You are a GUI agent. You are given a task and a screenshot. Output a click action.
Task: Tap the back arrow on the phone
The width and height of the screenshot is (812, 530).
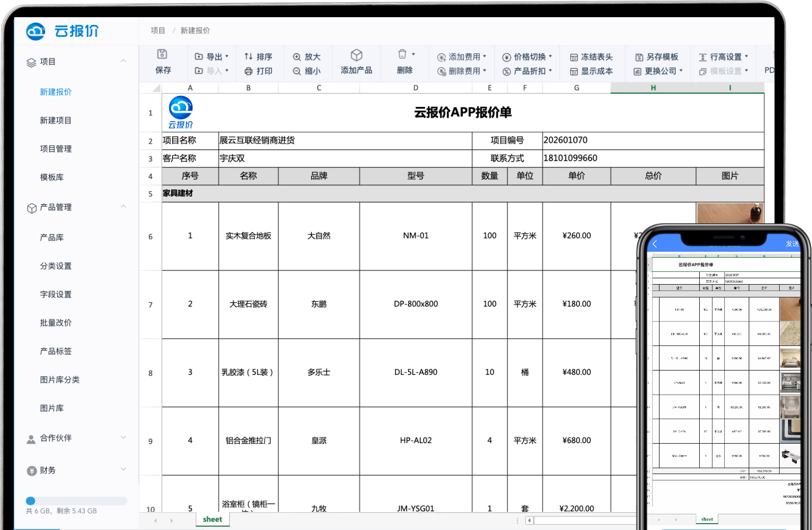tap(655, 244)
